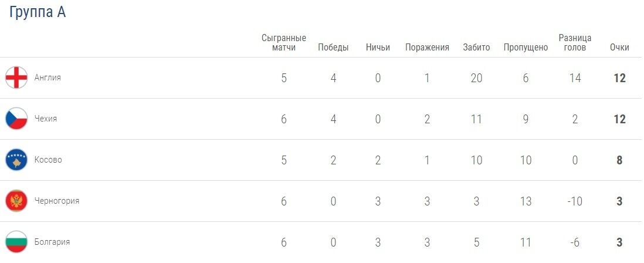
Task: Click the Победы column header
Action: [x=333, y=48]
